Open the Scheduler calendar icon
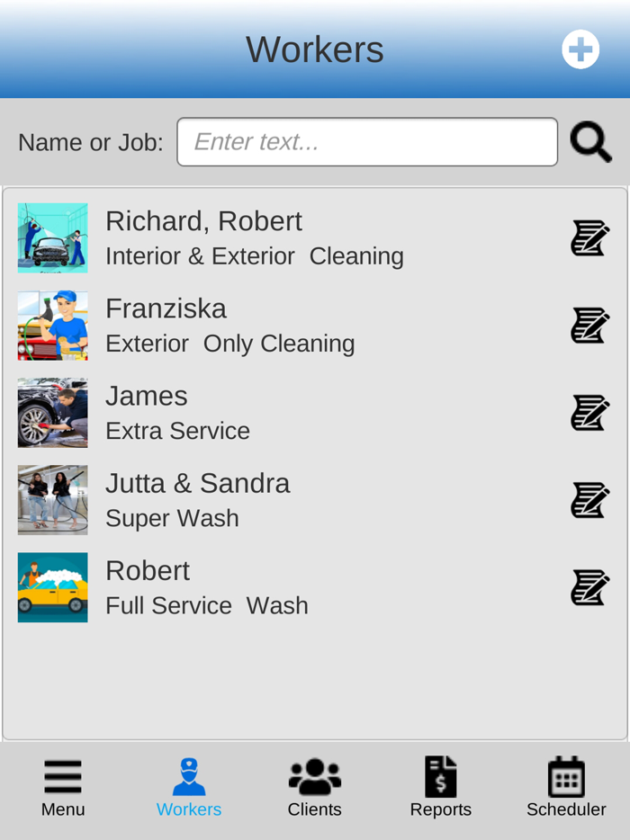Image resolution: width=630 pixels, height=840 pixels. (566, 776)
